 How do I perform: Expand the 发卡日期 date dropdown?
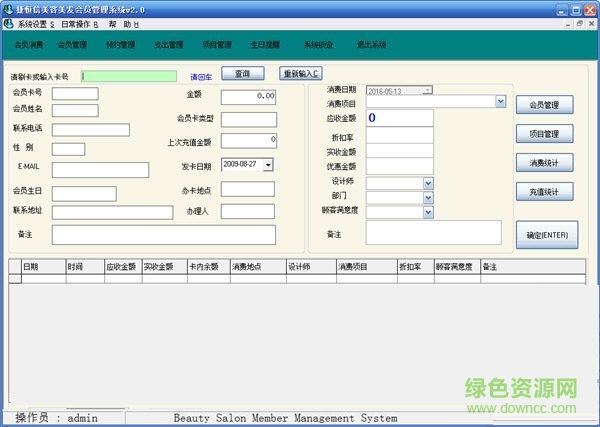(x=268, y=164)
